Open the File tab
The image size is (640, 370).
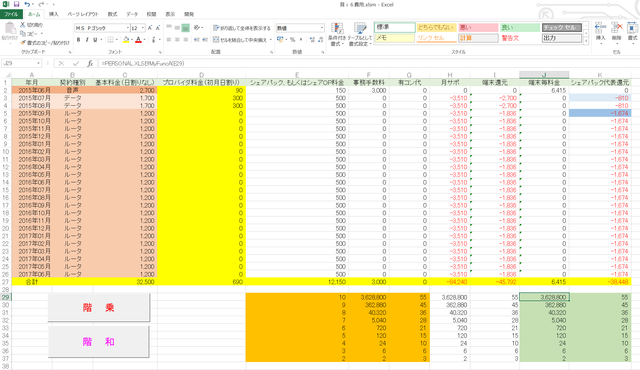[11, 14]
